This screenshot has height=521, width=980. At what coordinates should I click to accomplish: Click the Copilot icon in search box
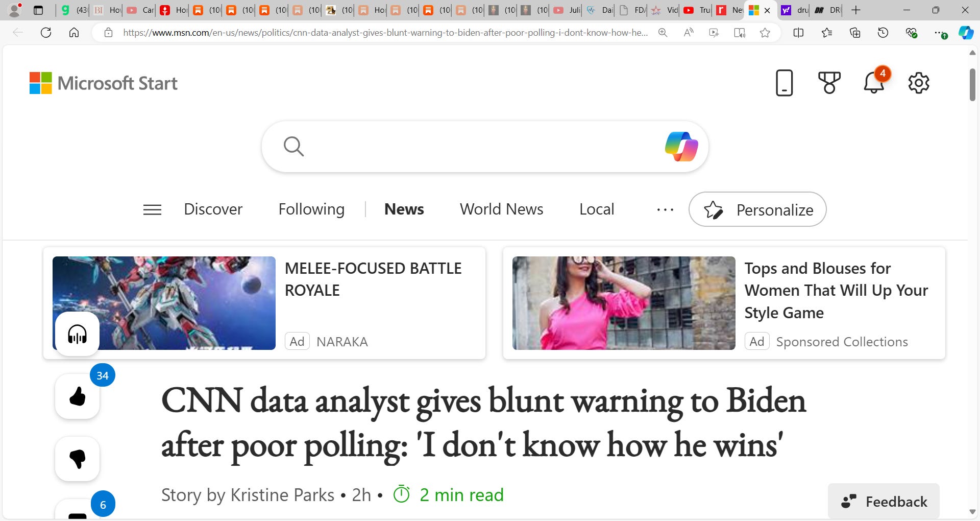tap(681, 147)
